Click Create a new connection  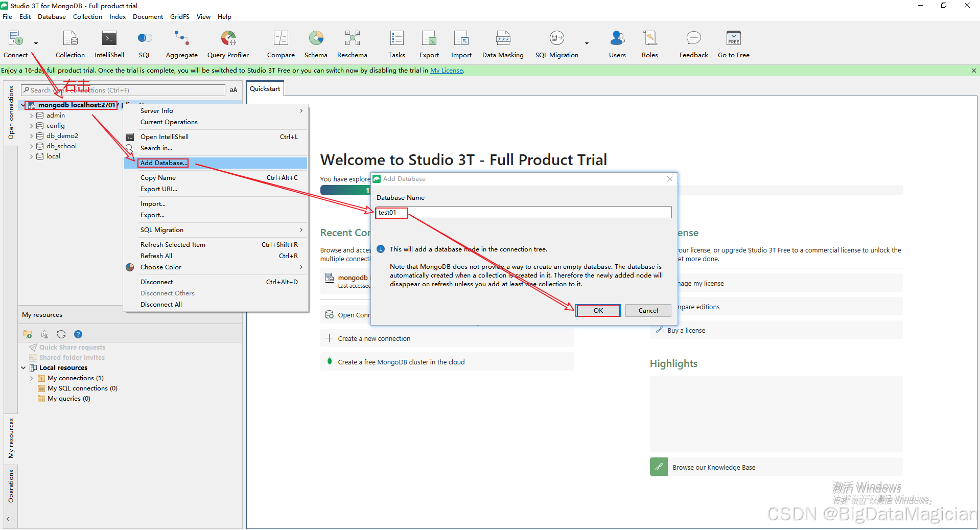point(447,338)
